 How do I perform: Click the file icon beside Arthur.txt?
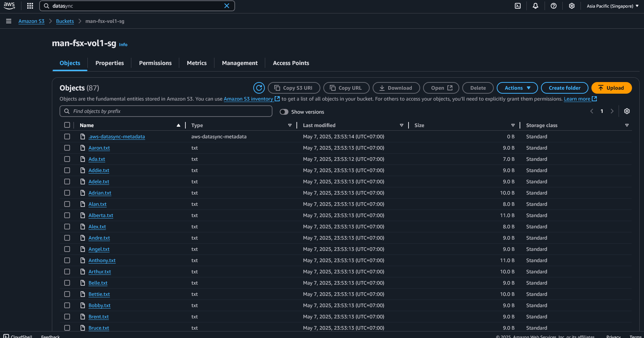83,272
